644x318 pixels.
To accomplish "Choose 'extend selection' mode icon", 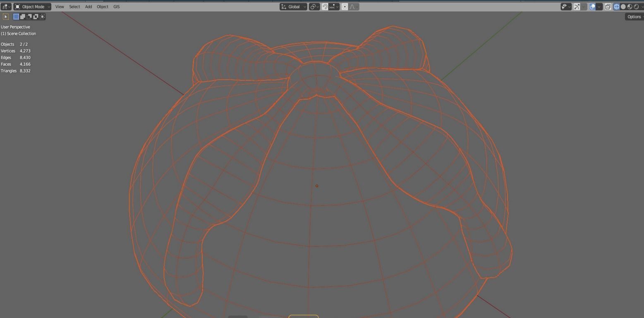I will point(23,17).
